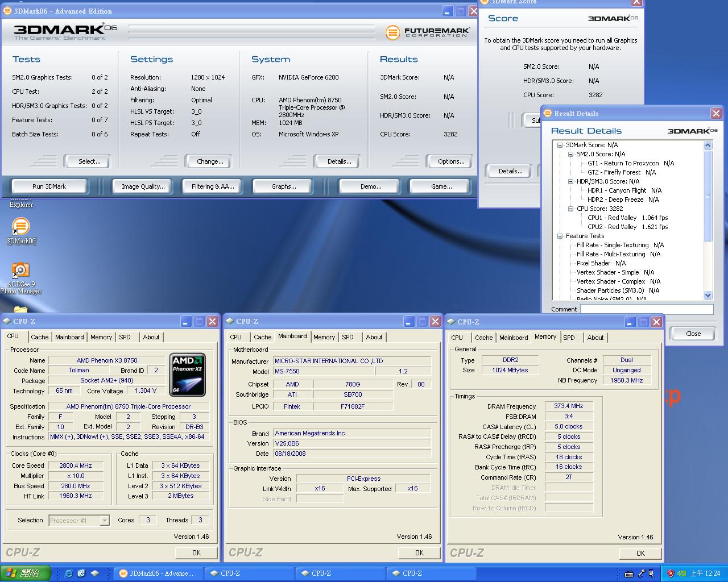Collapse the CPU Score: 3282 tree node
The height and width of the screenshot is (582, 728).
571,209
